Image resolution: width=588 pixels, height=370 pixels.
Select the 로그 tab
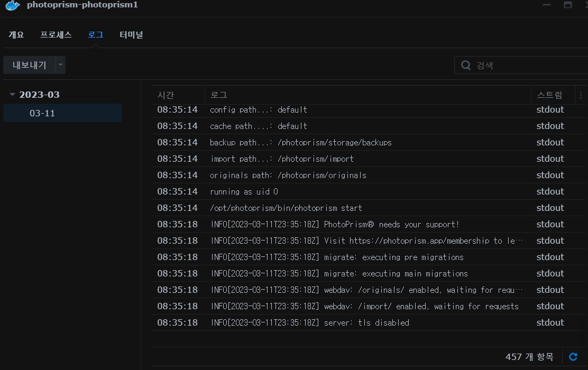click(96, 35)
